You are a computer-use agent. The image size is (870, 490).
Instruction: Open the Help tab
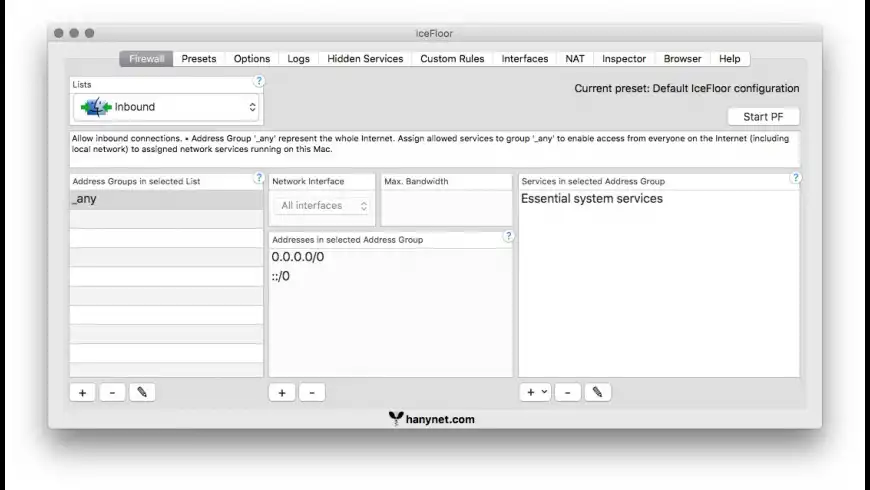(730, 59)
